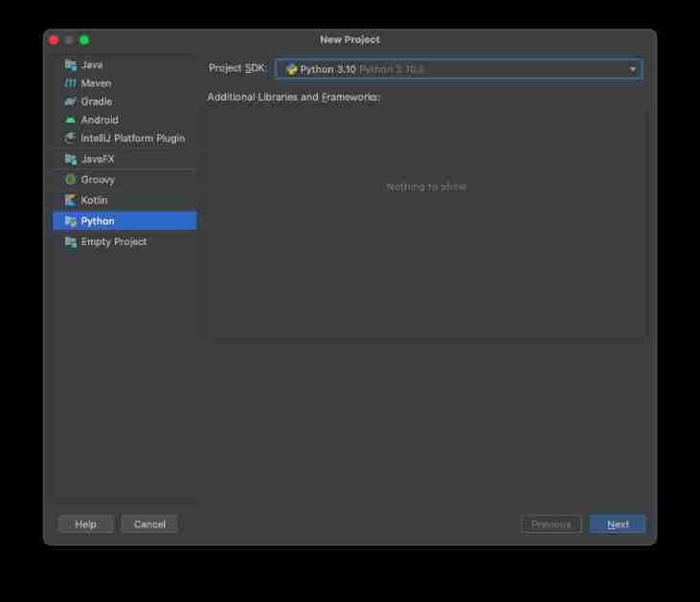Choose the Groovy label
The width and height of the screenshot is (700, 602).
[x=98, y=179]
